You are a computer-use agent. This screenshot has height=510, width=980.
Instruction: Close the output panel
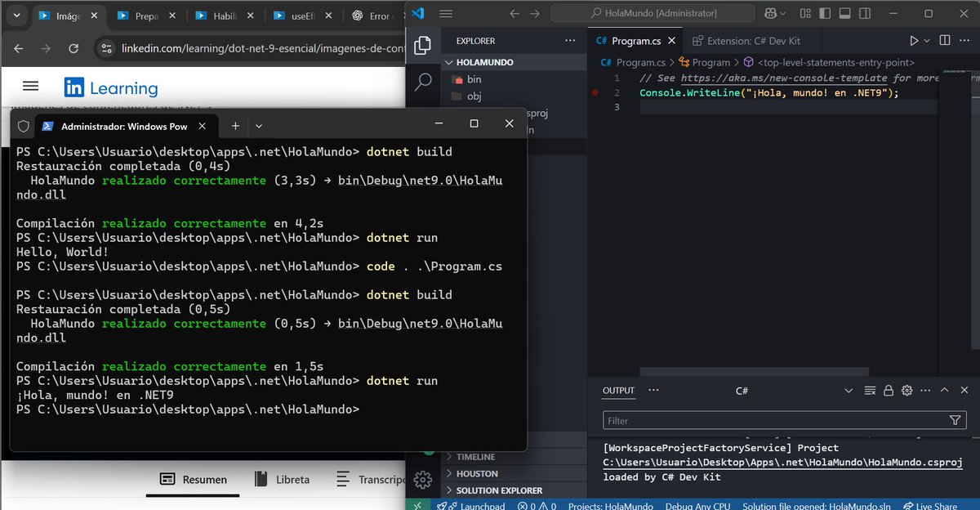click(964, 391)
